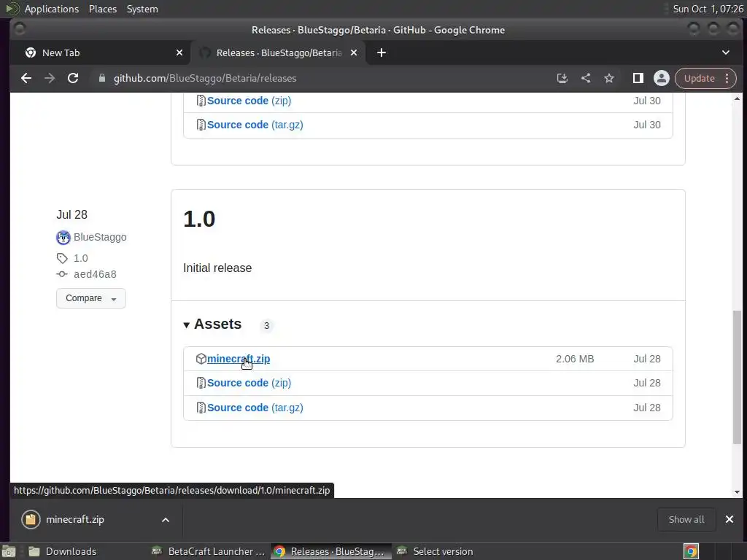Open the 1.0 tag link
Screen dimensions: 747x560
coord(80,258)
